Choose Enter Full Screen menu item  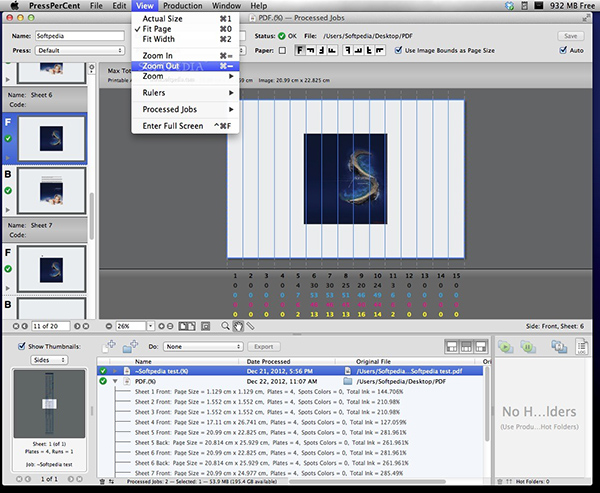(185, 126)
